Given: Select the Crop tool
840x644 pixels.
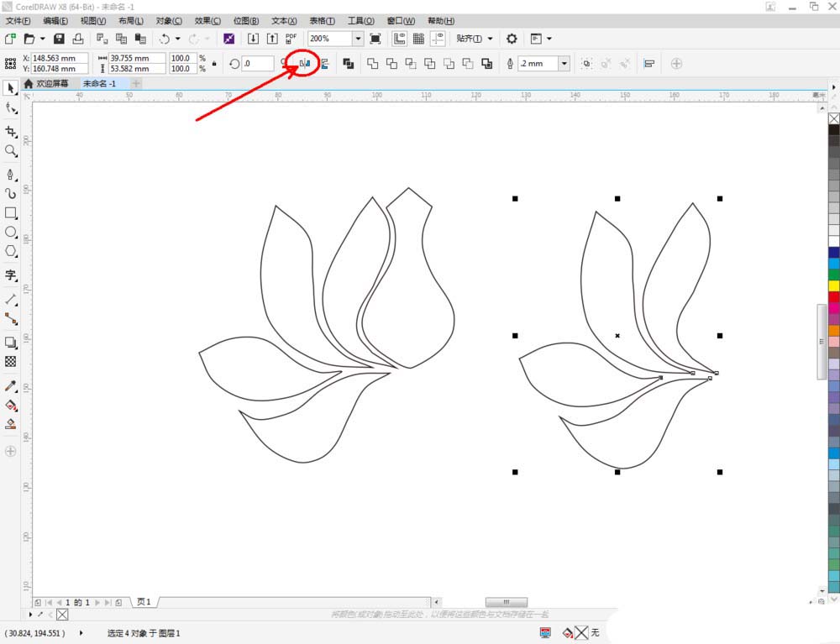Looking at the screenshot, I should [11, 132].
